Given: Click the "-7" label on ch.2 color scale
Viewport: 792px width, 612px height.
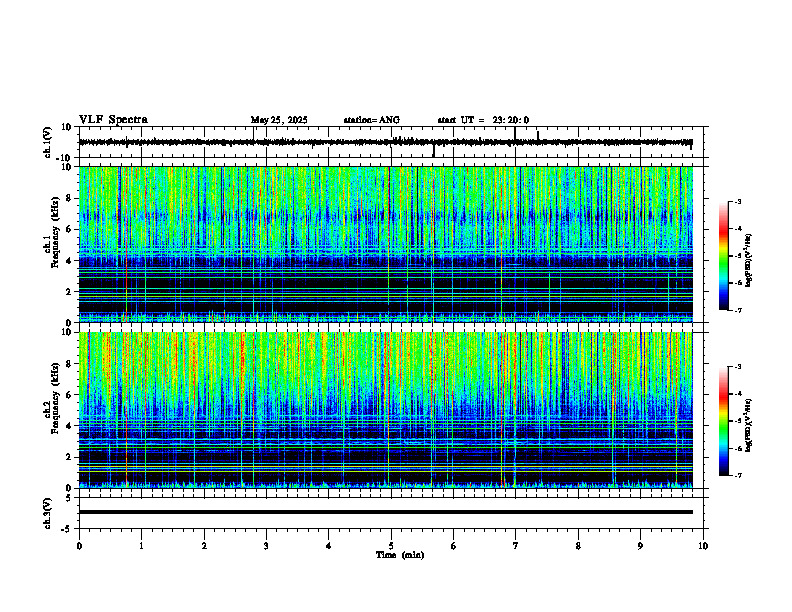Looking at the screenshot, I should pos(737,475).
